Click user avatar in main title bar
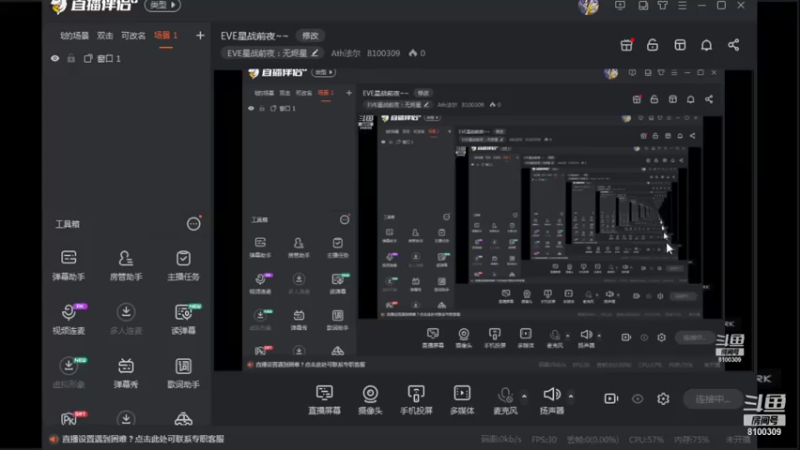 (x=588, y=6)
